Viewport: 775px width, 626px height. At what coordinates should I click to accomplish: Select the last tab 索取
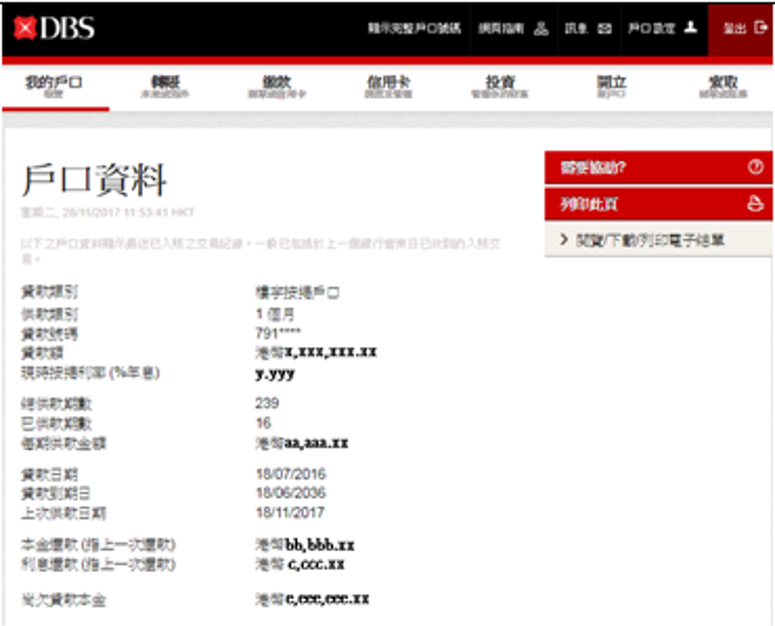tap(722, 87)
